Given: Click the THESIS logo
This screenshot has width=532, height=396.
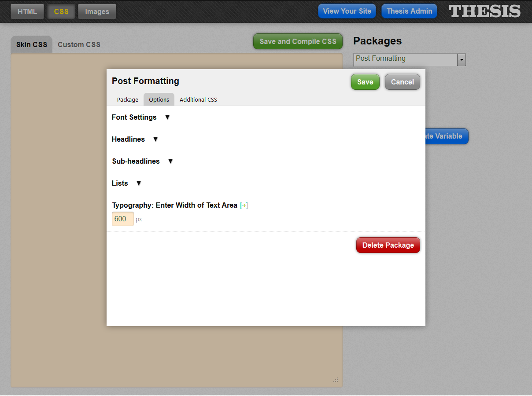Looking at the screenshot, I should point(484,11).
